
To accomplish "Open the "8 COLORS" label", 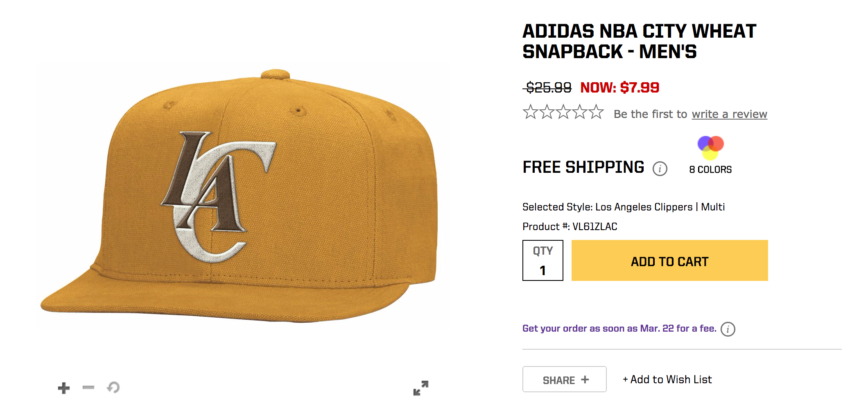I will tap(710, 170).
